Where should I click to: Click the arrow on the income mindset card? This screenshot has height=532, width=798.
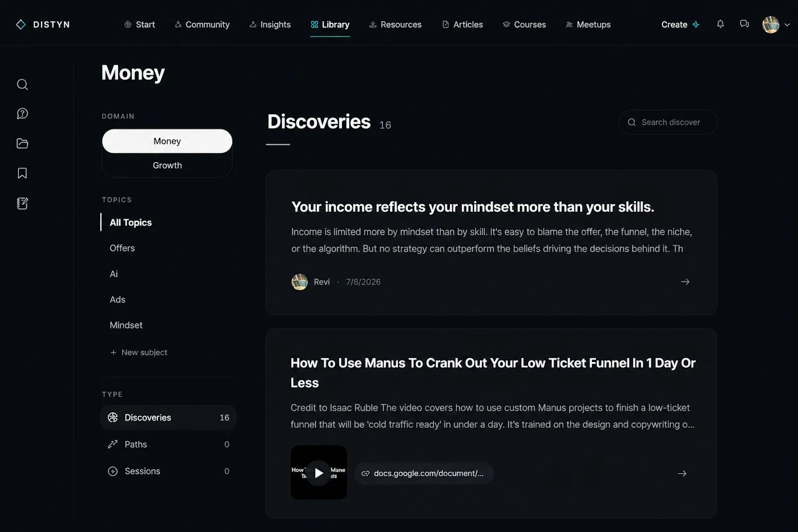pyautogui.click(x=685, y=282)
